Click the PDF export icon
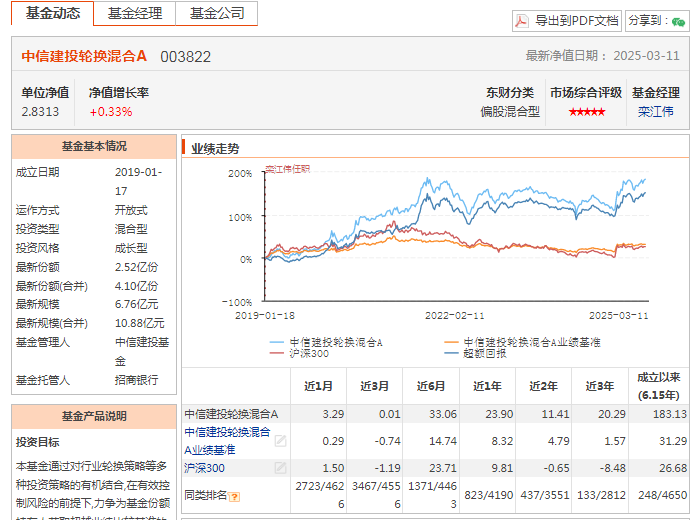 pos(521,21)
